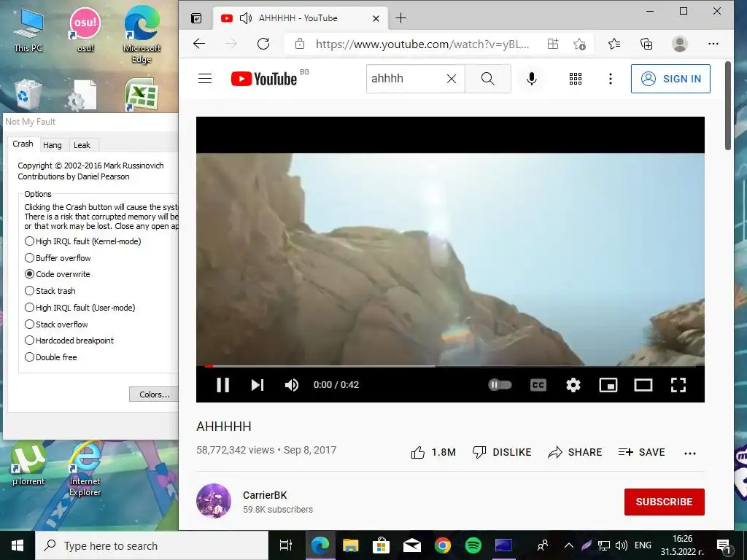Screen dimensions: 747x560
Task: Select the Double free option
Action: click(x=50, y=357)
